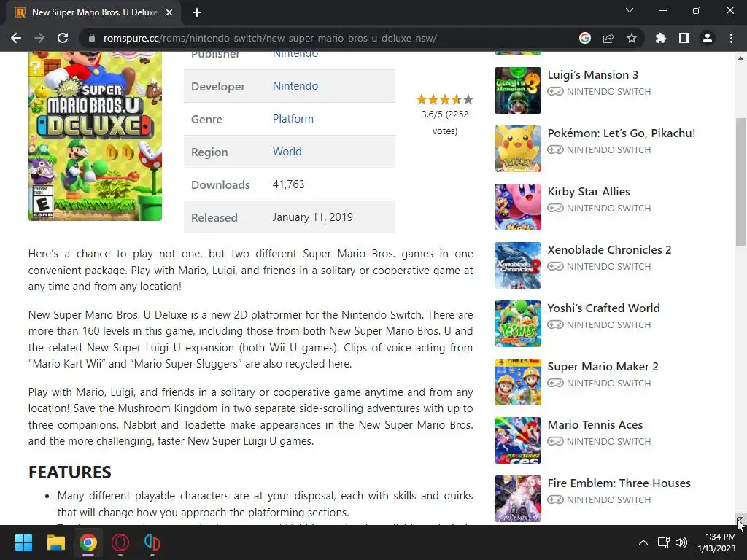Open the Google icon in address bar
This screenshot has width=747, height=560.
(585, 38)
